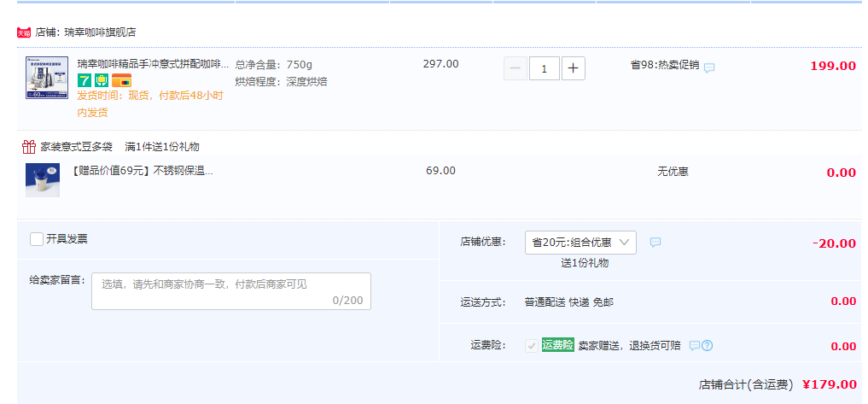Select the 297.00 original price text
Image resolution: width=868 pixels, height=404 pixels.
(441, 64)
